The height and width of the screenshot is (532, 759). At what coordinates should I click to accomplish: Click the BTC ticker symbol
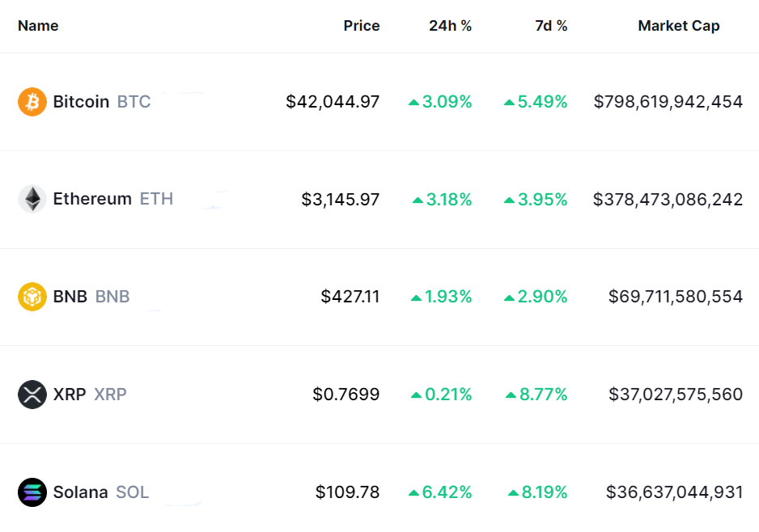coord(134,102)
